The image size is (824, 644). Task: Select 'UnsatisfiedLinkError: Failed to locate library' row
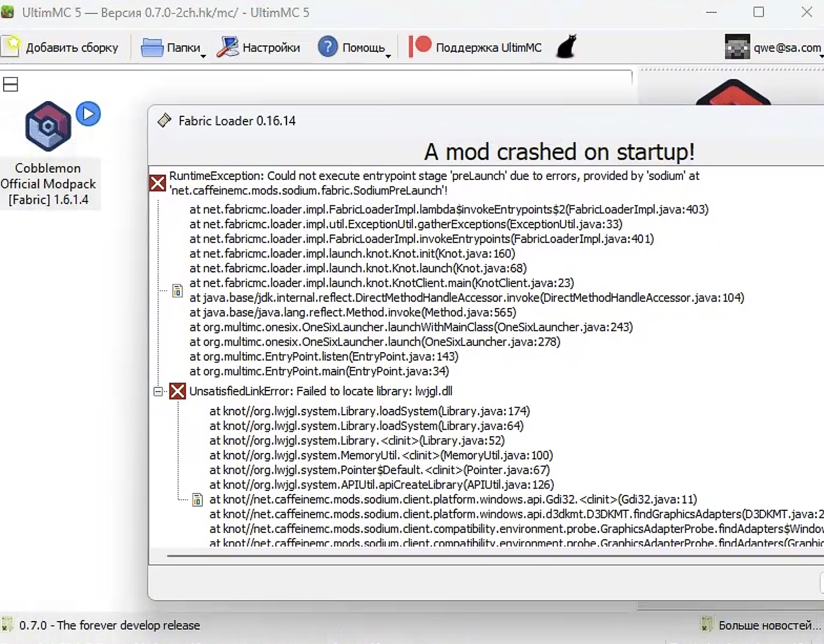click(x=321, y=391)
